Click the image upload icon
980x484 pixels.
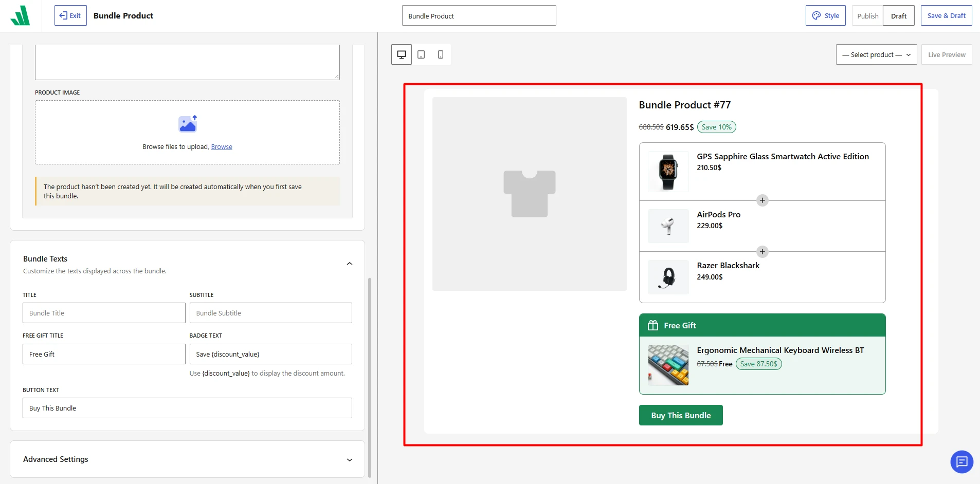[x=188, y=124]
